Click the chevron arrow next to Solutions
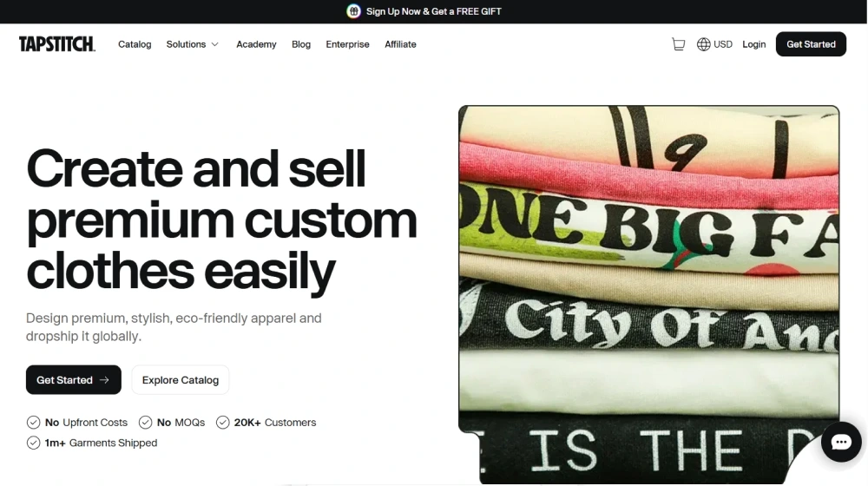This screenshot has height=486, width=868. 214,44
